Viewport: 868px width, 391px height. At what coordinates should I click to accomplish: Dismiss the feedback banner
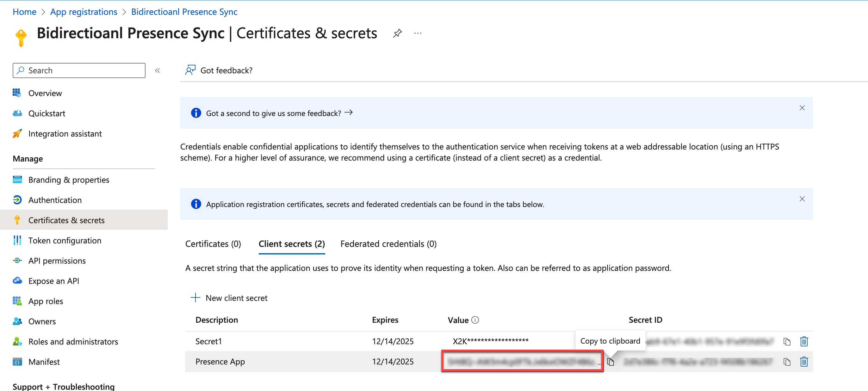pos(802,108)
